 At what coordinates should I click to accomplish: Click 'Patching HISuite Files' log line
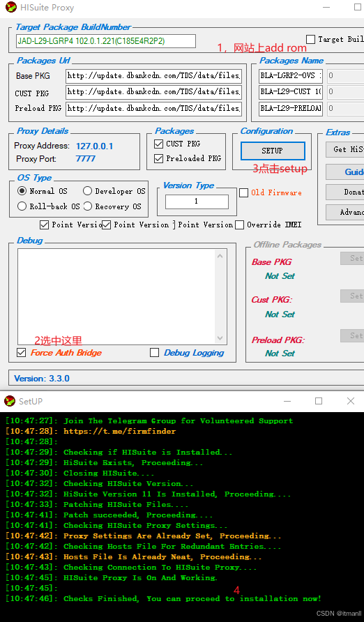click(126, 504)
